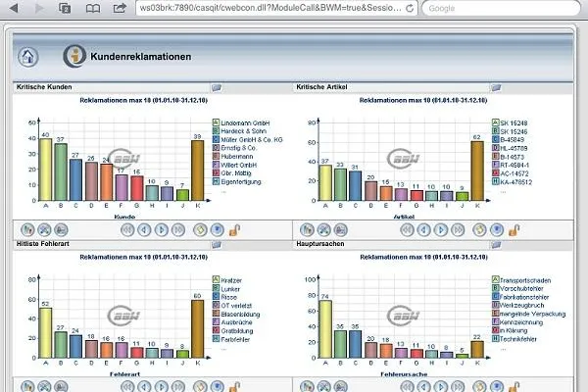Screen dimensions: 588x392
Task: Open the folder icon in Hitliste Fehlerart header
Action: (x=217, y=245)
